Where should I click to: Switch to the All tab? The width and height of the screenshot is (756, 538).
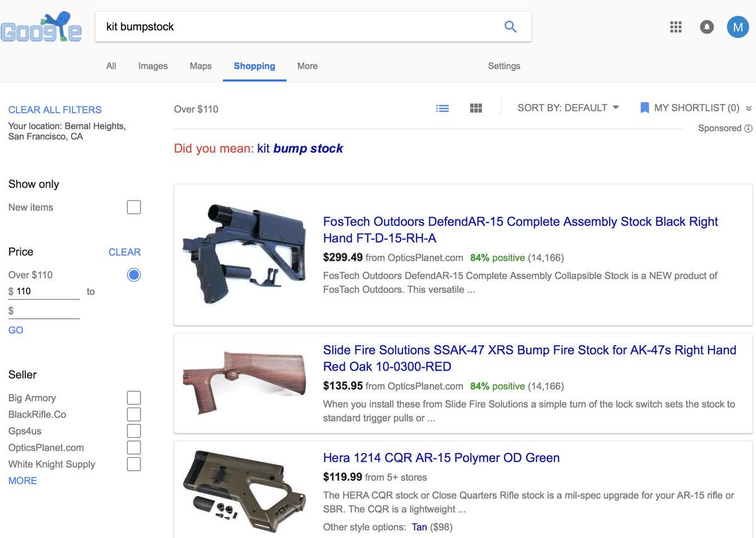coord(112,66)
